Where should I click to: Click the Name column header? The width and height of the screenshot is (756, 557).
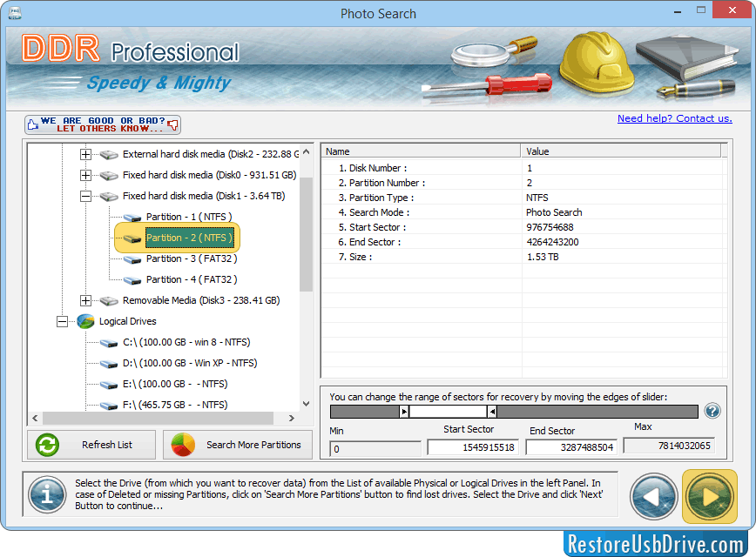[421, 151]
